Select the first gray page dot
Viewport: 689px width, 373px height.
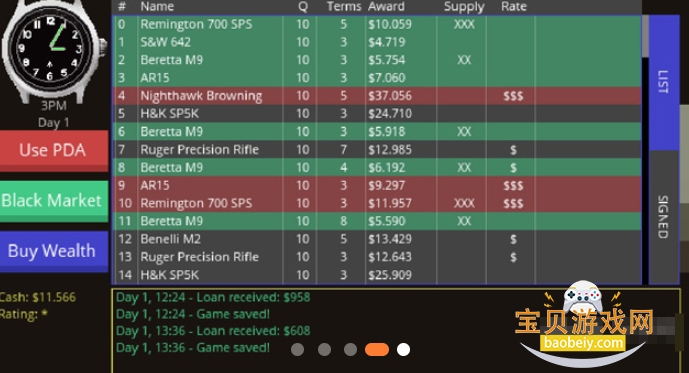point(297,350)
